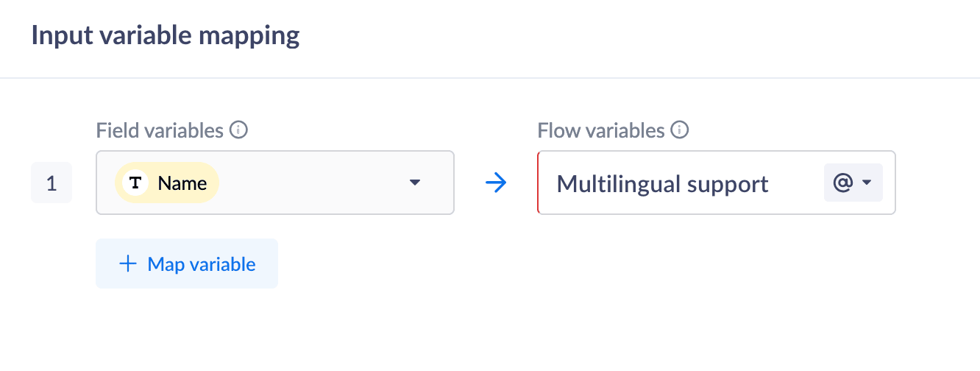The height and width of the screenshot is (371, 980).
Task: Expand the Field variables dropdown caret
Action: pyautogui.click(x=415, y=183)
